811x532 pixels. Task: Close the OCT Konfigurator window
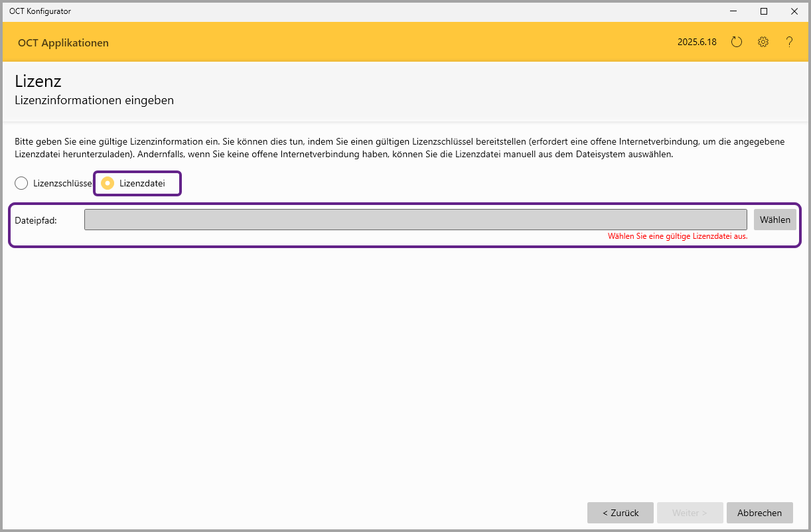(x=794, y=11)
